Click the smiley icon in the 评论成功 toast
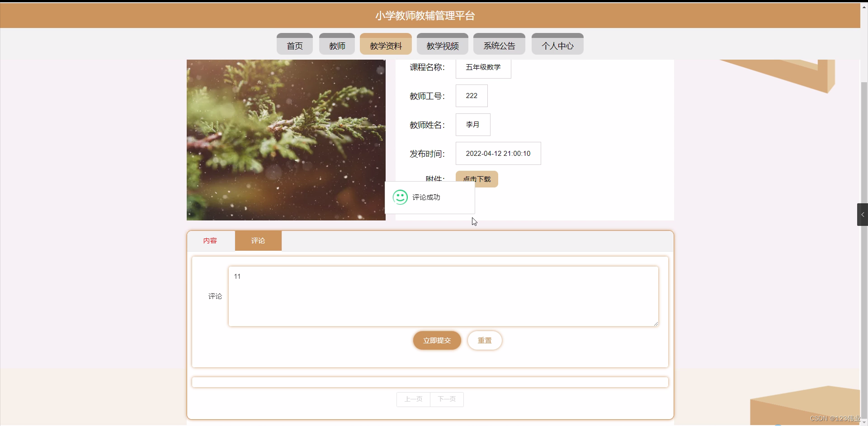The image size is (868, 426). (400, 197)
